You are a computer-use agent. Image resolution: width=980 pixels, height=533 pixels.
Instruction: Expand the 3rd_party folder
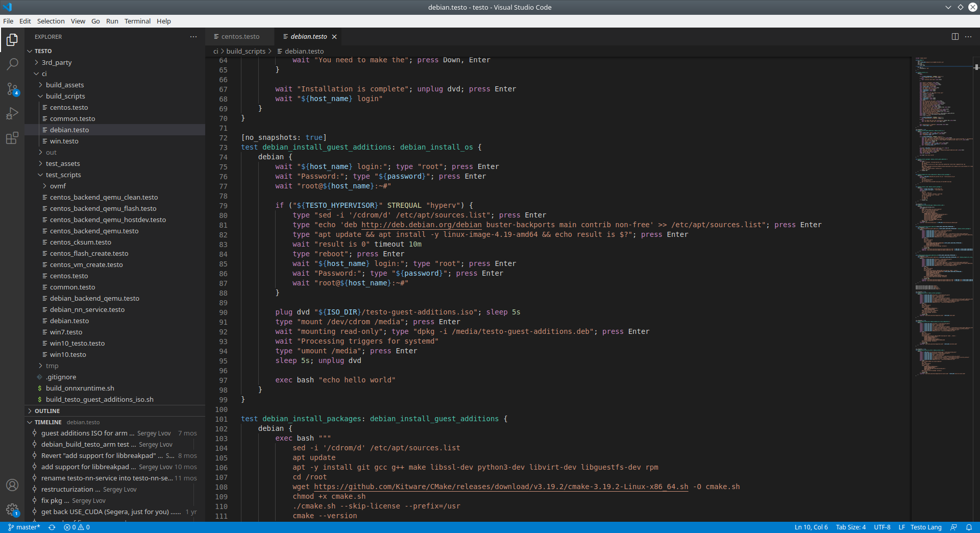[x=115, y=63]
